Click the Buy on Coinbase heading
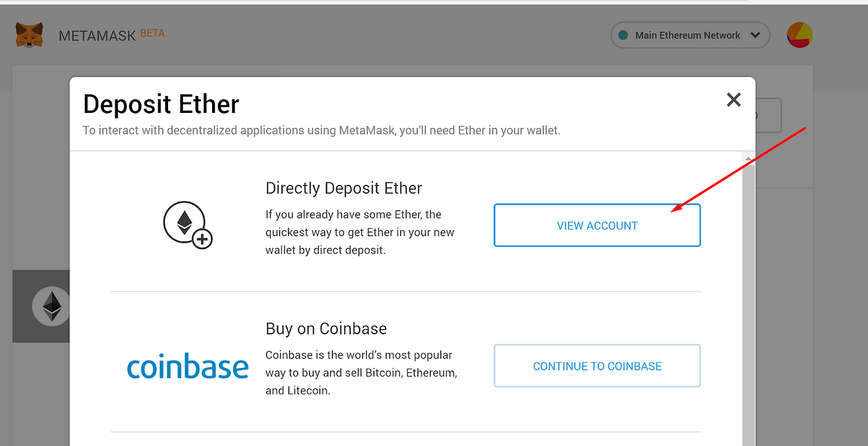 coord(326,329)
